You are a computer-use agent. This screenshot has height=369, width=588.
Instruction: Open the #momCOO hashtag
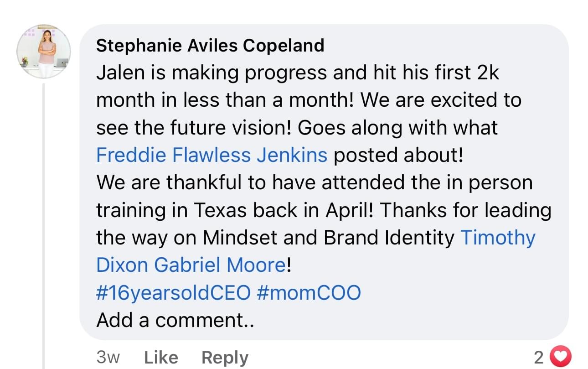309,292
